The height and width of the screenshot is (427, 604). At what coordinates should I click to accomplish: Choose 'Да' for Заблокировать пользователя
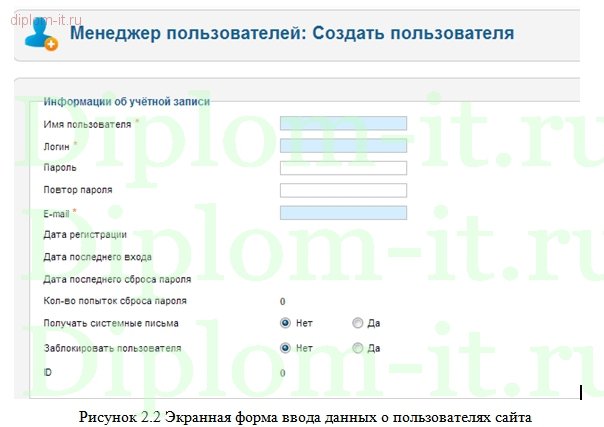point(357,348)
